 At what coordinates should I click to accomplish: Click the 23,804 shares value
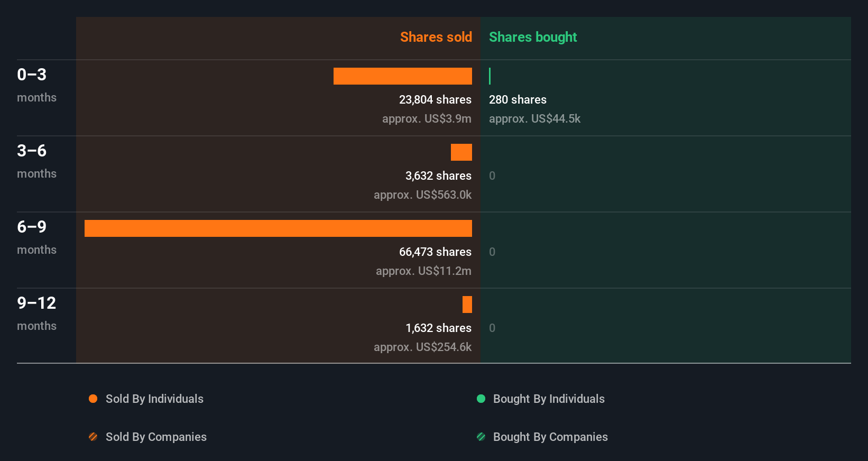tap(435, 100)
